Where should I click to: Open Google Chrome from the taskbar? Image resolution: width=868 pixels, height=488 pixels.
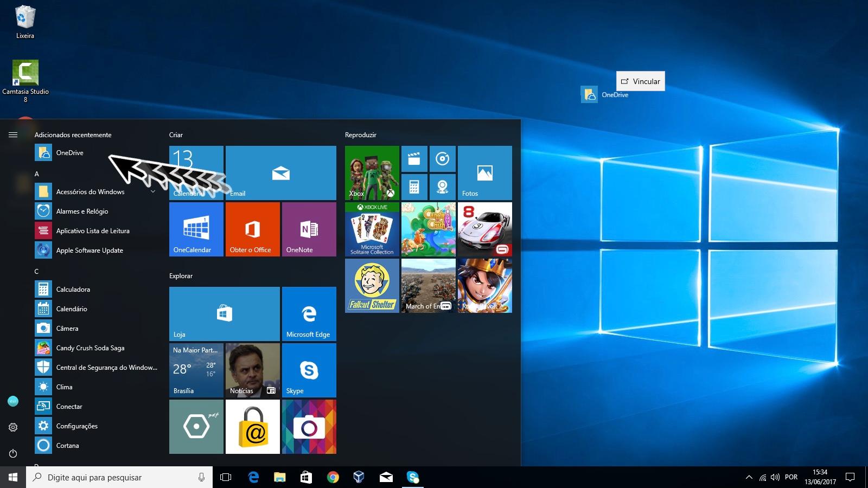pos(333,477)
